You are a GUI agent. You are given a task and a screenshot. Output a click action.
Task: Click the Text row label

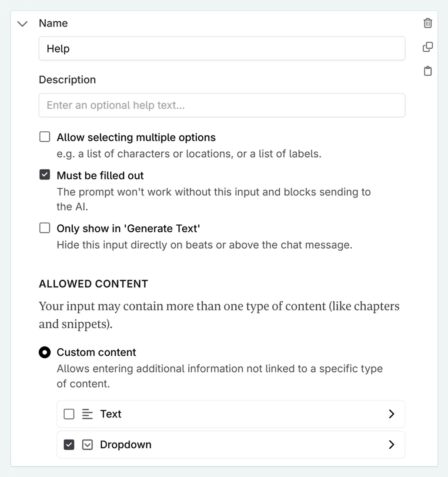[110, 414]
